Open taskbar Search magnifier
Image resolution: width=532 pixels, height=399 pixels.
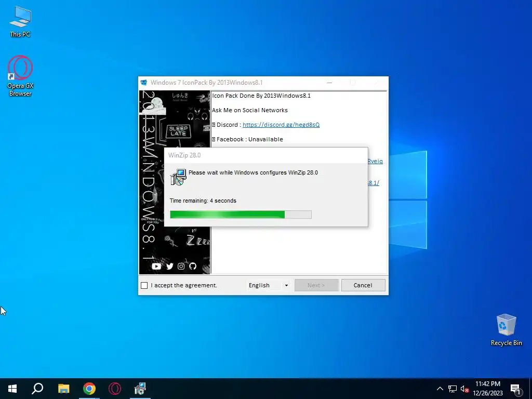37,389
